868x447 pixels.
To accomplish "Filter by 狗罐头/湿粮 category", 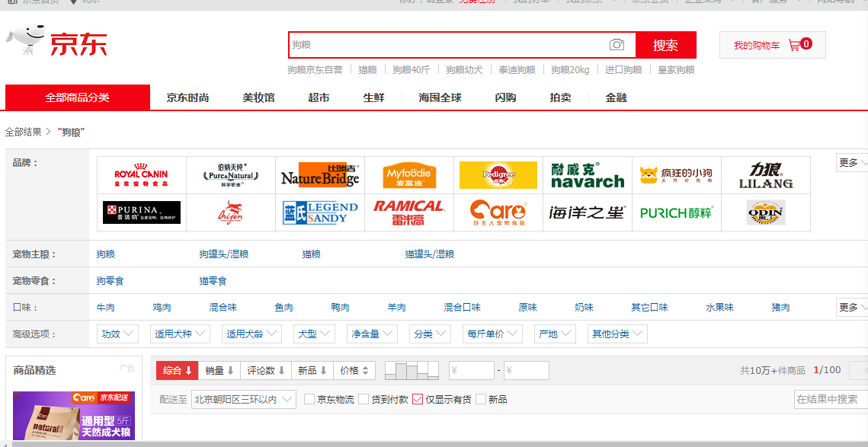I will (x=223, y=254).
